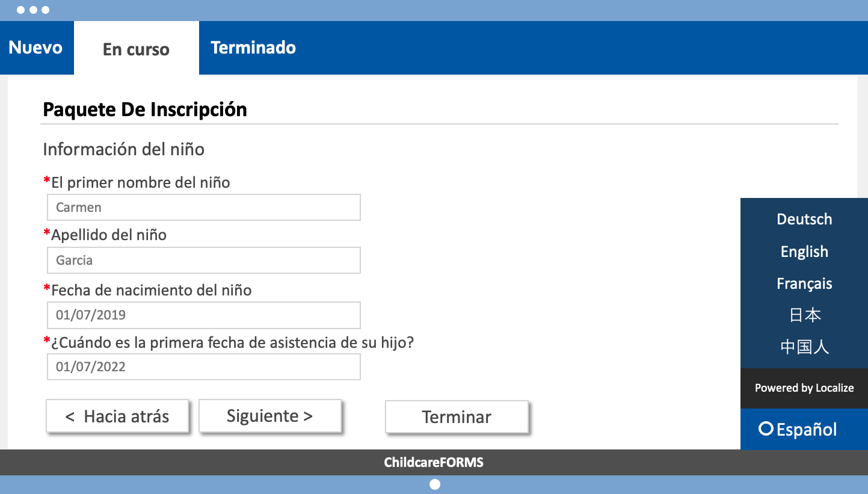Select the birth date field 01/07/2019
The image size is (868, 494).
coord(204,315)
